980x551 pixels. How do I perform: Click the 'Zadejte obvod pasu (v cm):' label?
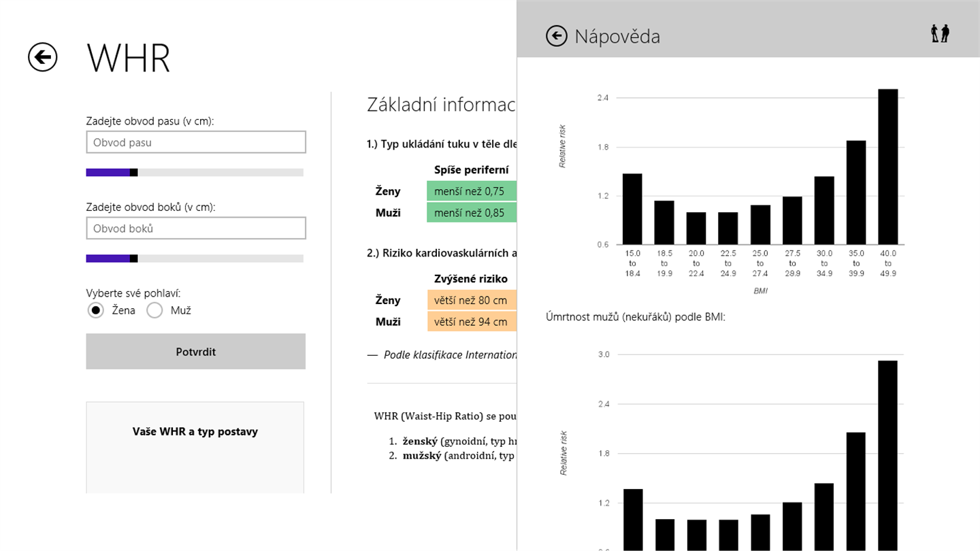[150, 121]
